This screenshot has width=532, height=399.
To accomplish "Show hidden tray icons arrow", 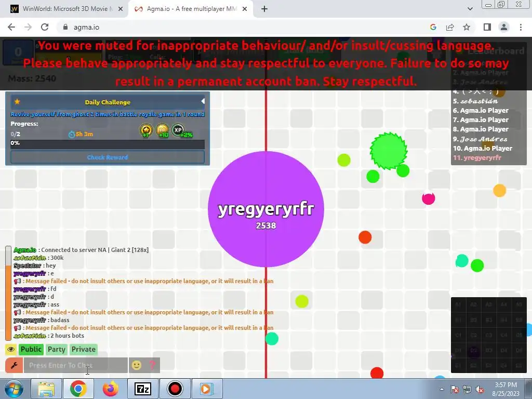I will tap(442, 389).
